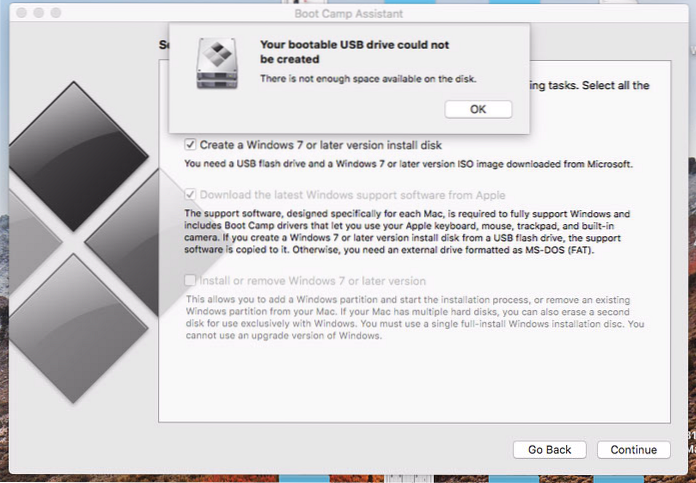Toggle 'Install or remove Windows 7 or later version' checkbox
696x483 pixels.
coord(190,281)
